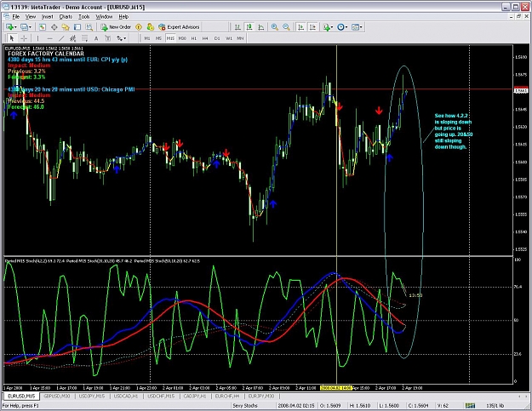Click the 135/1 kb connection status
This screenshot has height=411, width=532.
495,406
